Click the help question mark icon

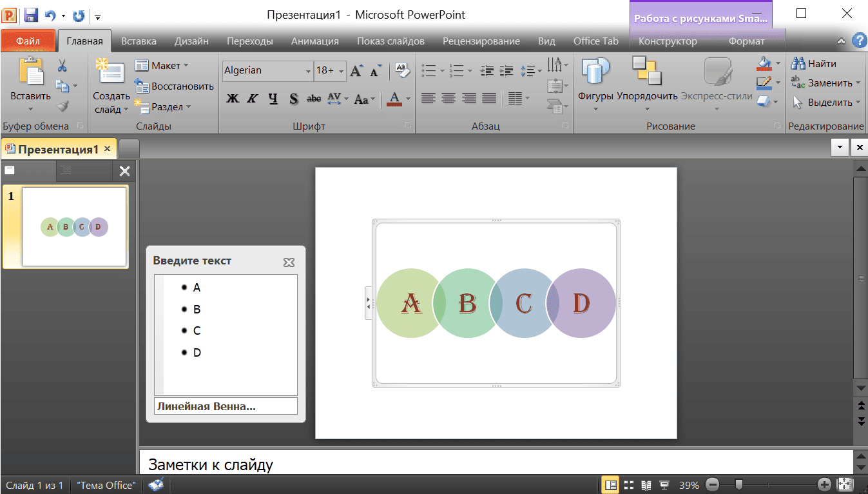(859, 41)
